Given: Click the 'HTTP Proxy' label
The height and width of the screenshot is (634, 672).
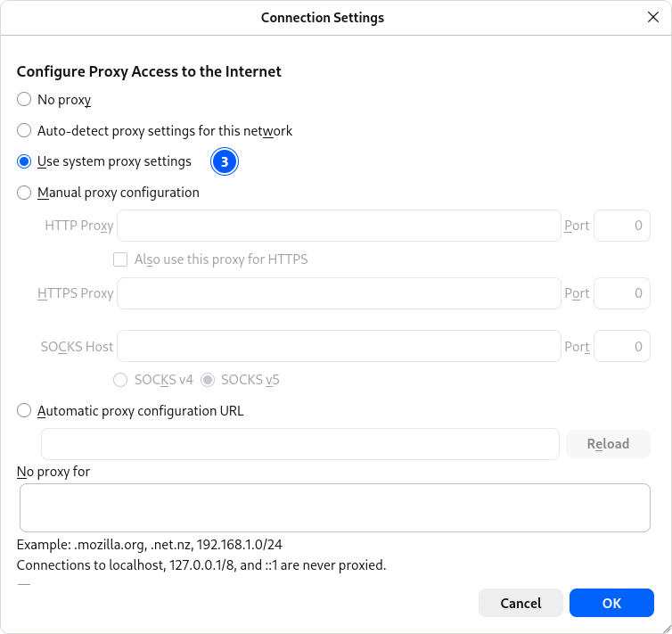Looking at the screenshot, I should point(78,226).
